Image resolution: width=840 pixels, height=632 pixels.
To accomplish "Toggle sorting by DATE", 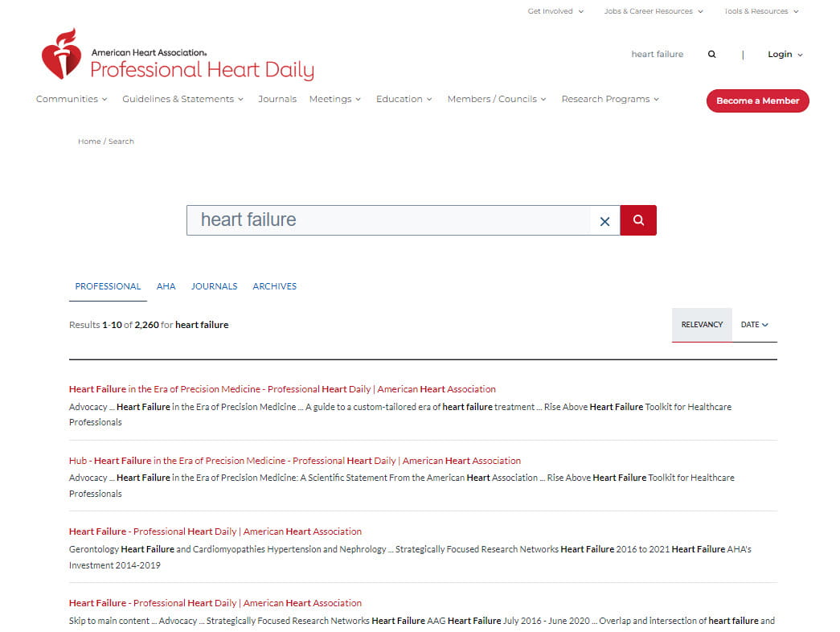I will pos(753,324).
